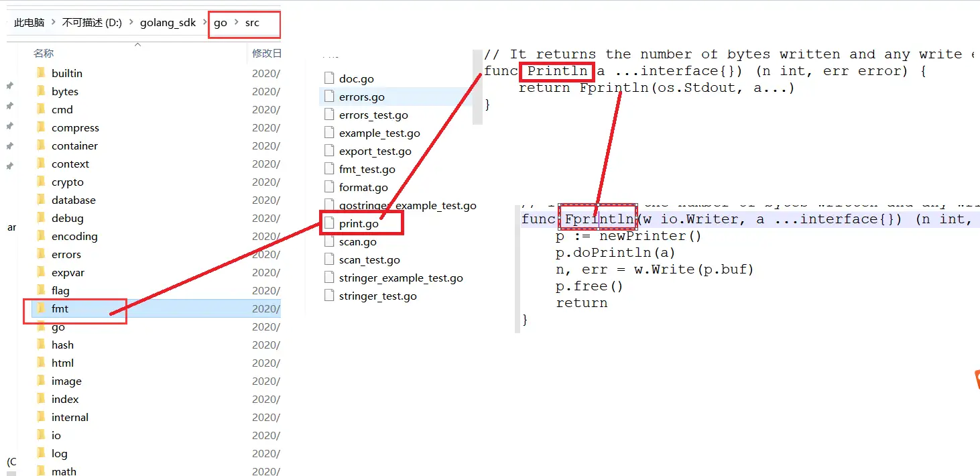Click the doc.go file icon

(328, 78)
